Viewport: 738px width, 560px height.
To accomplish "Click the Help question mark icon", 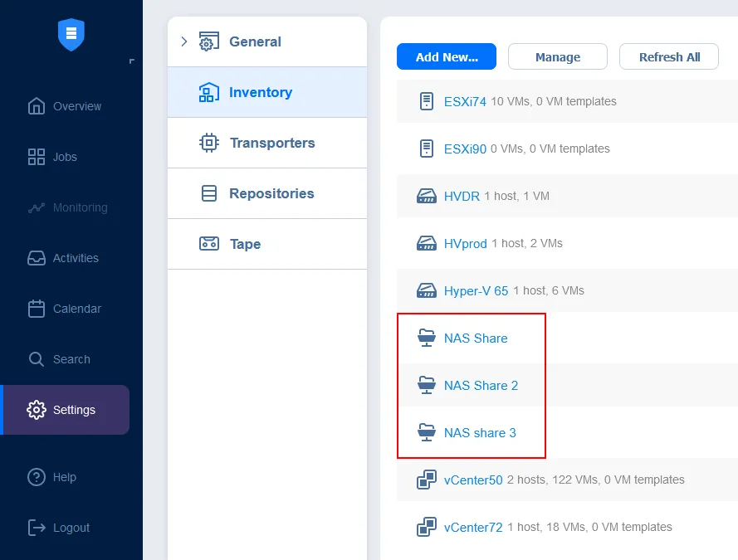I will point(37,477).
